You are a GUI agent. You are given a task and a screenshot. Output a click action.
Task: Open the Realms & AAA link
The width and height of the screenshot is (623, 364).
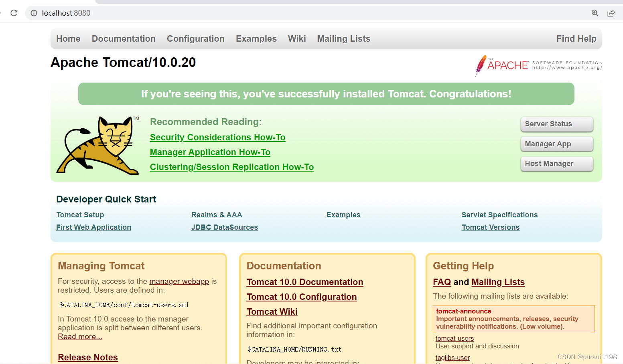click(217, 215)
